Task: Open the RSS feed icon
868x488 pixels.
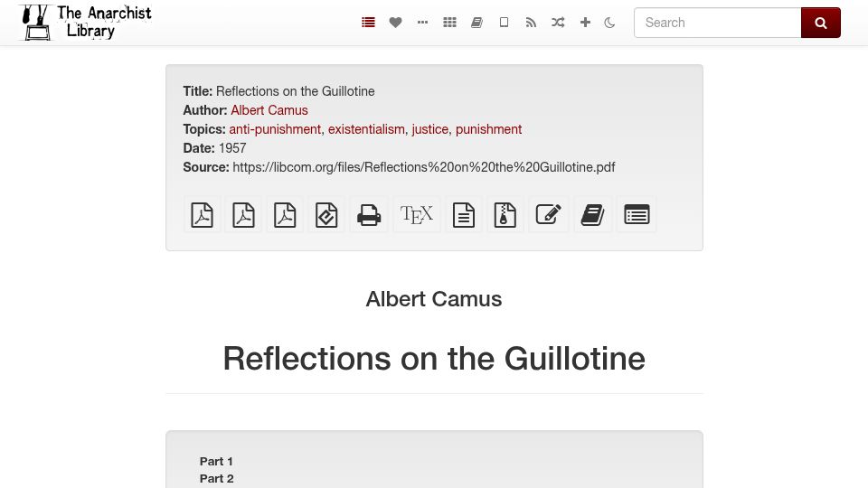Action: click(531, 23)
